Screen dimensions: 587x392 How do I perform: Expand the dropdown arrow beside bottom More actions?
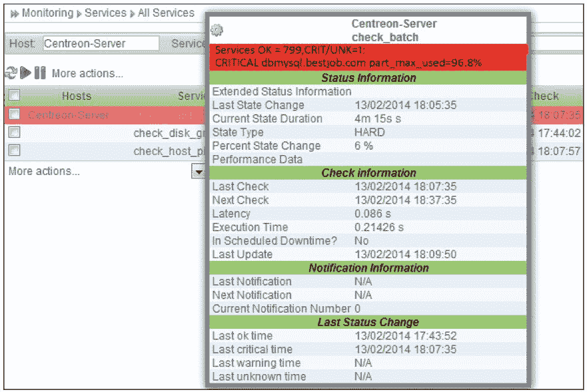pyautogui.click(x=198, y=172)
